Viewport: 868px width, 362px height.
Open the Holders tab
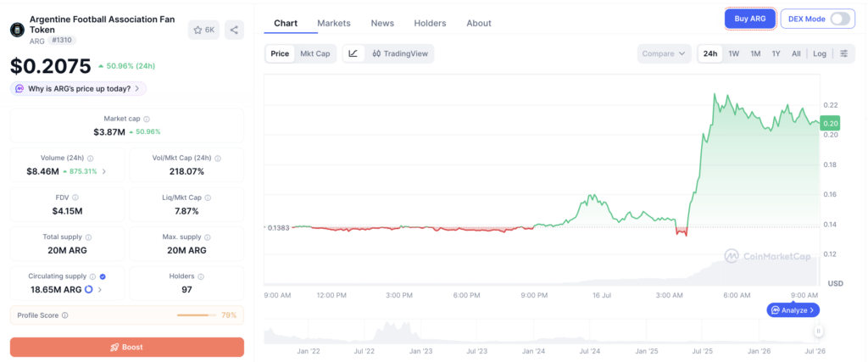coord(430,23)
